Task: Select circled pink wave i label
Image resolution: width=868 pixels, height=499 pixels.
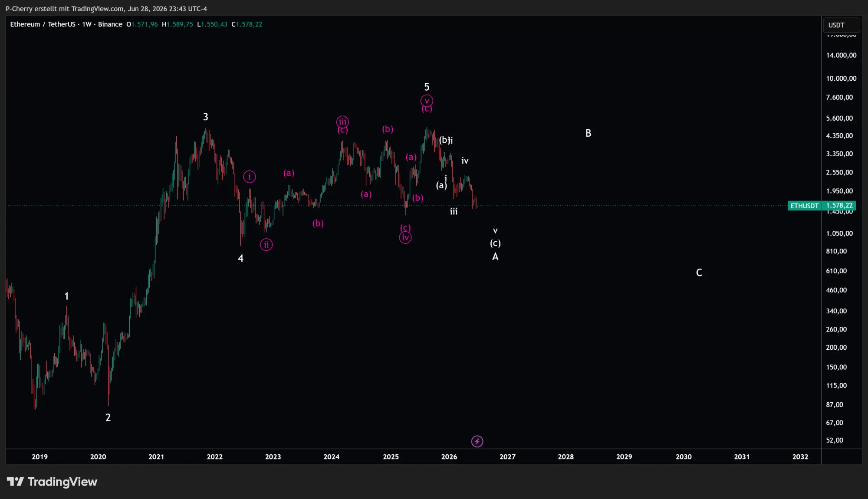Action: pyautogui.click(x=250, y=177)
